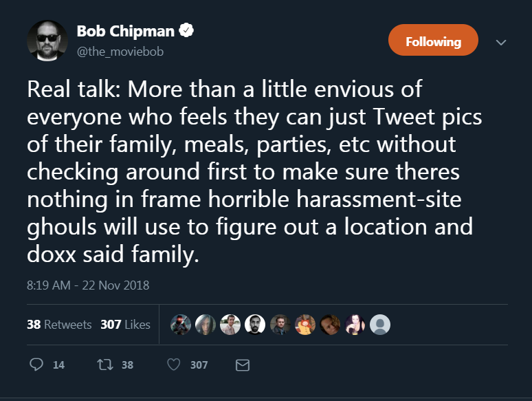Screen dimensions: 532x401
Task: Open the Bob Chipman display name link
Action: (x=126, y=32)
